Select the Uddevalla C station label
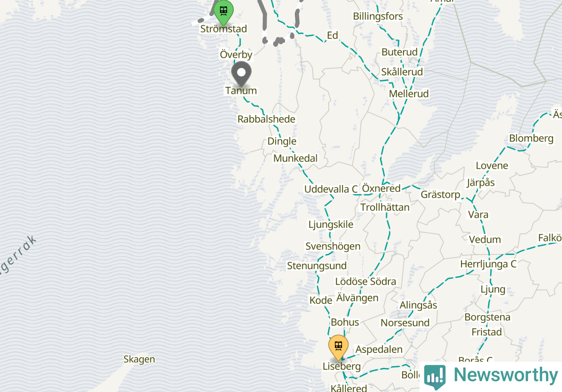Screen dimensions: 562x392 (x=331, y=189)
